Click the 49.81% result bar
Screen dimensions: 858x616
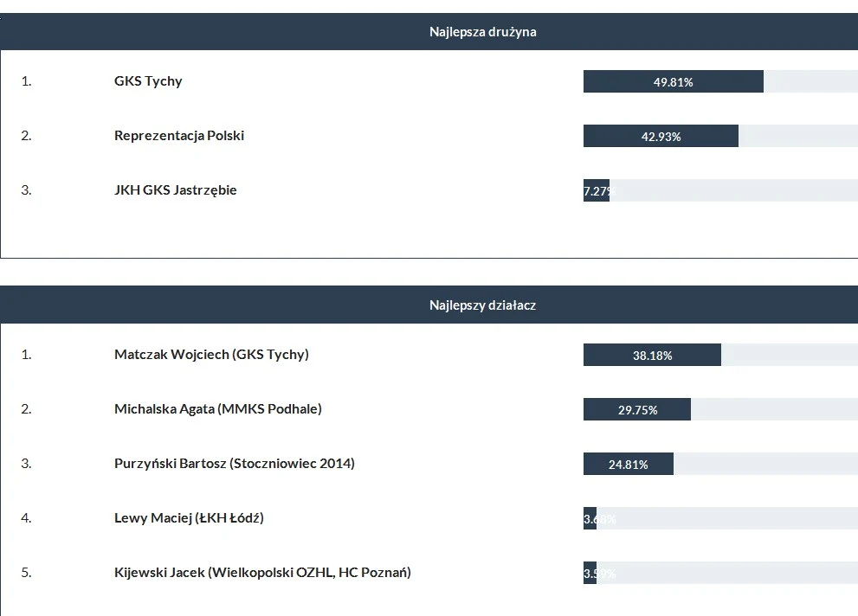click(x=674, y=82)
